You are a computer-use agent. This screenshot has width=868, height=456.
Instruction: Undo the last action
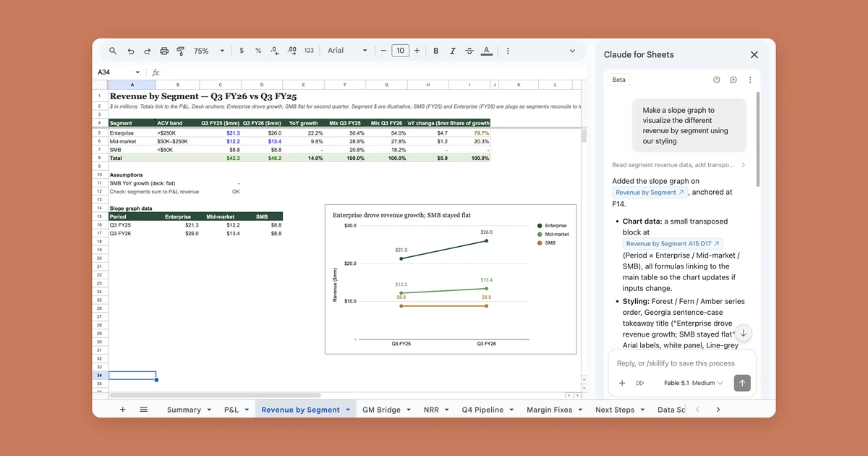coord(130,51)
